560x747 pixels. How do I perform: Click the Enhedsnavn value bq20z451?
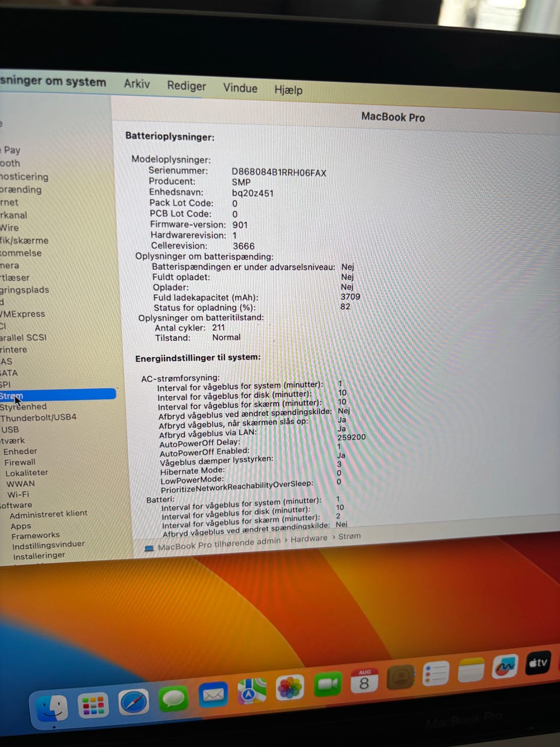pyautogui.click(x=253, y=193)
